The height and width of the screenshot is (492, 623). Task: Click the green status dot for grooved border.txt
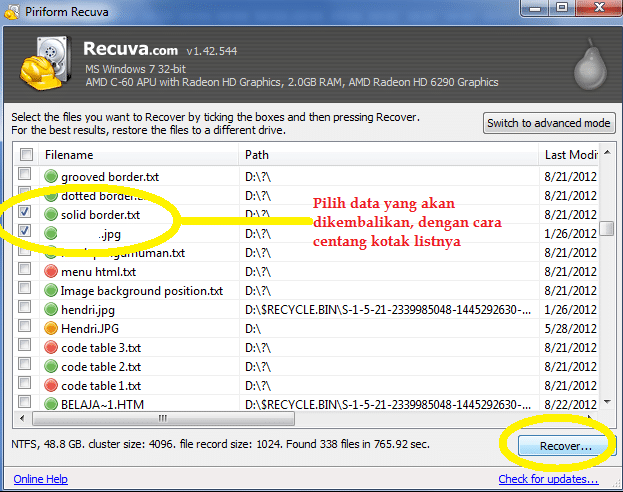51,176
